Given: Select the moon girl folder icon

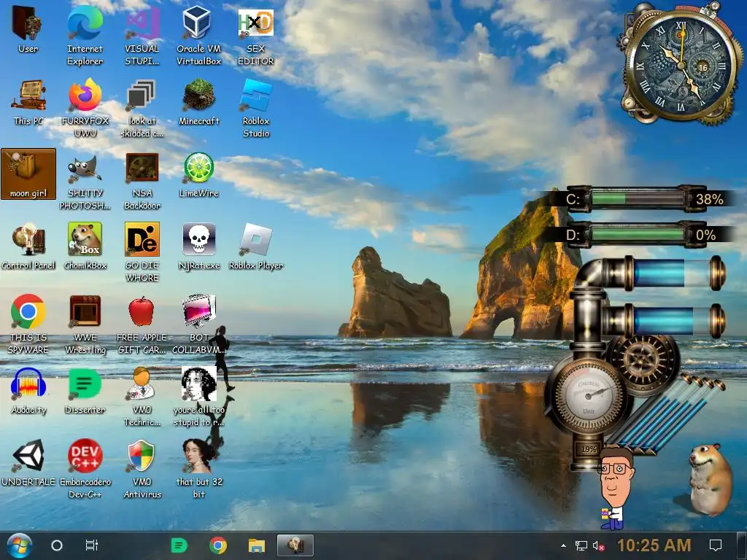Looking at the screenshot, I should [x=28, y=174].
